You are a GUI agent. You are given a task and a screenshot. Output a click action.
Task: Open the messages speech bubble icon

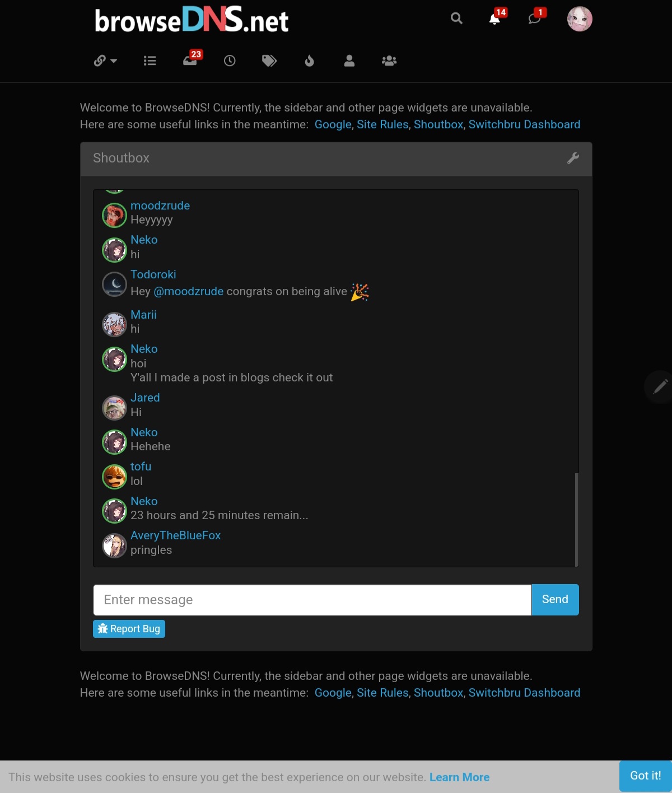click(535, 18)
